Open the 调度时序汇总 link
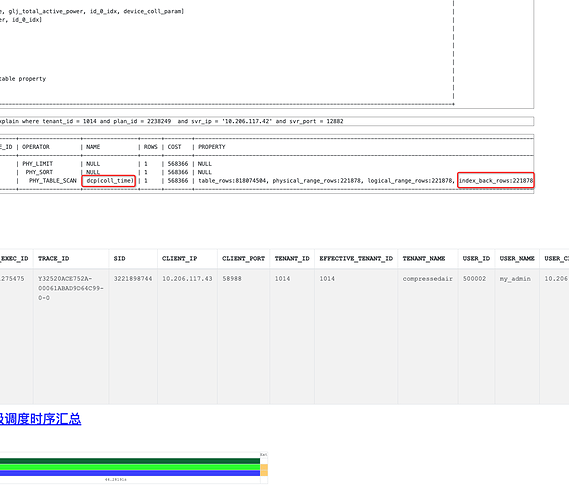 tap(40, 419)
